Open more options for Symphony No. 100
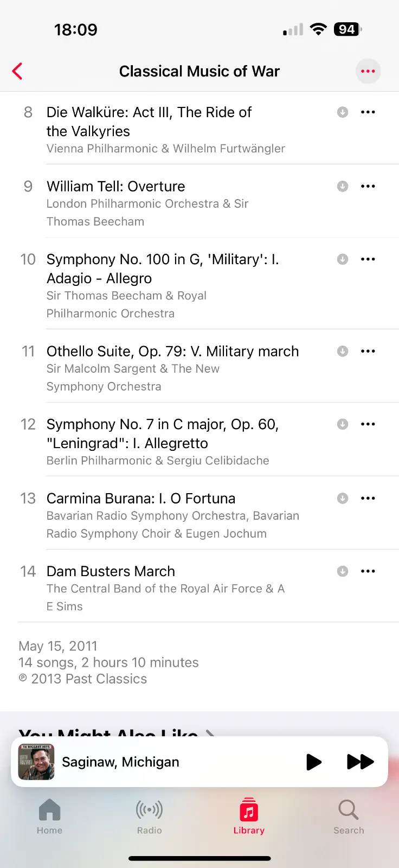 pos(368,259)
